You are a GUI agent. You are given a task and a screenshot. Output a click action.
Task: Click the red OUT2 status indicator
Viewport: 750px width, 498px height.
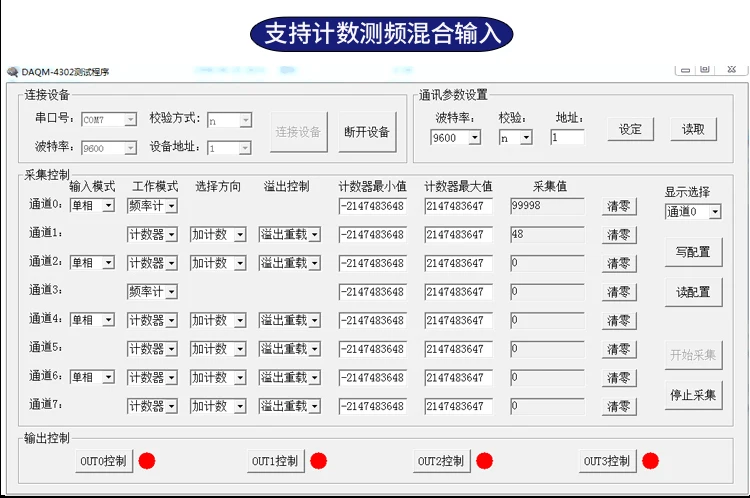(x=485, y=461)
